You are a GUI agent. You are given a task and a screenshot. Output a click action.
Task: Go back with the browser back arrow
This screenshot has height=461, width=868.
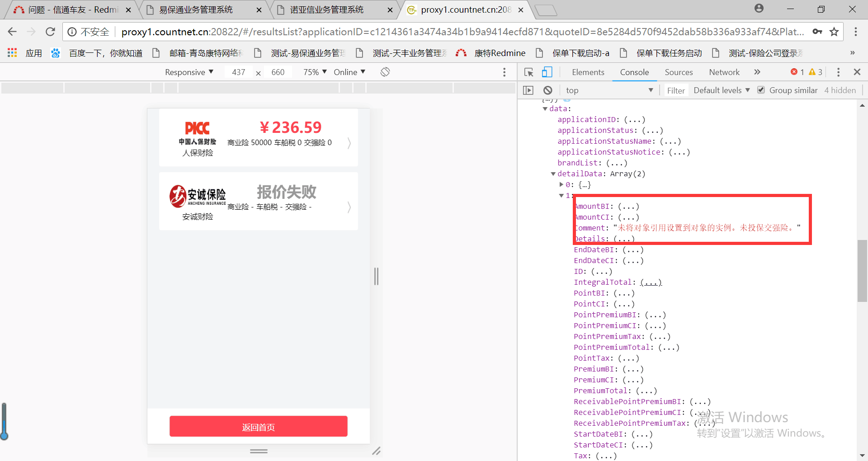click(x=12, y=32)
